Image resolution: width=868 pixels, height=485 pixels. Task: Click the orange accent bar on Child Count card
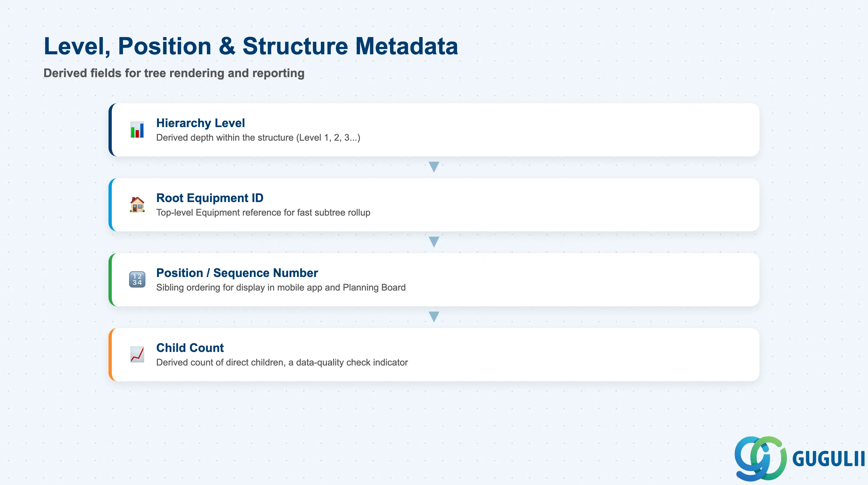point(110,354)
